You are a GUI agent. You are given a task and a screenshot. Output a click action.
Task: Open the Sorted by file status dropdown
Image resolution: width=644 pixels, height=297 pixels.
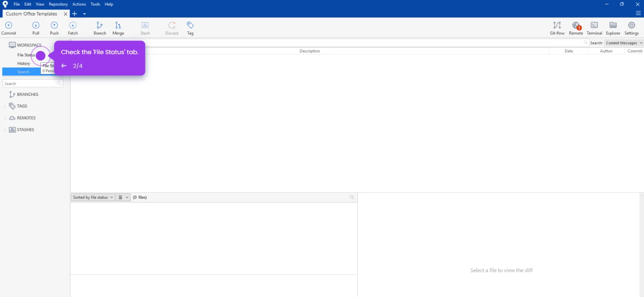point(93,197)
